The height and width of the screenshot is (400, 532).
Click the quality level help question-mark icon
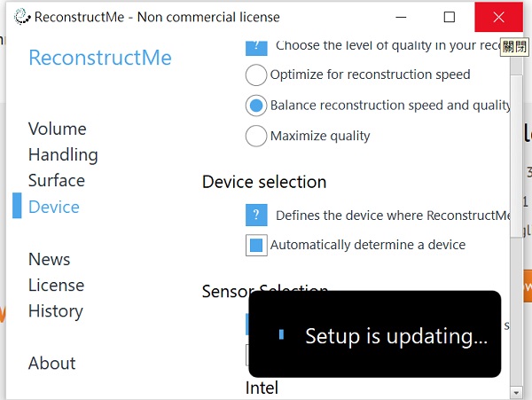(x=256, y=46)
